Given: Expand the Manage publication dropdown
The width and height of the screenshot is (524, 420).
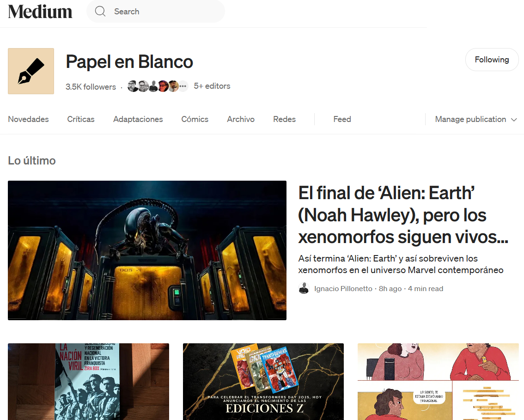Looking at the screenshot, I should tap(476, 119).
